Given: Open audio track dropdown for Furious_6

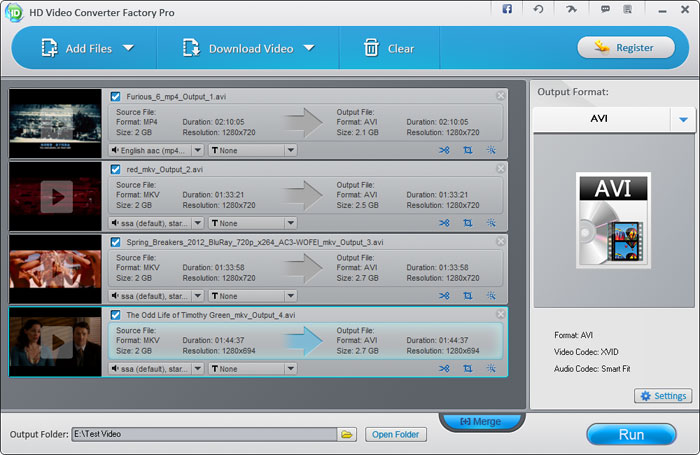Looking at the screenshot, I should 198,150.
